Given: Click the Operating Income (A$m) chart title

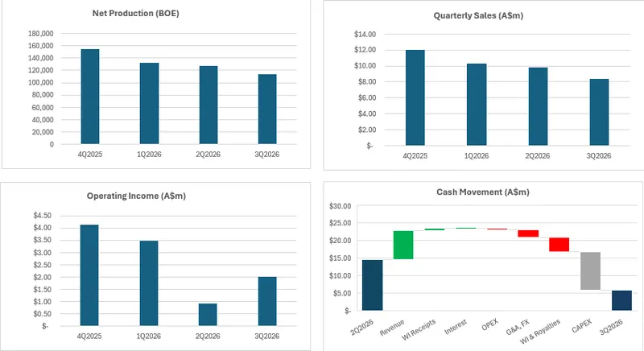Looking at the screenshot, I should pos(136,196).
